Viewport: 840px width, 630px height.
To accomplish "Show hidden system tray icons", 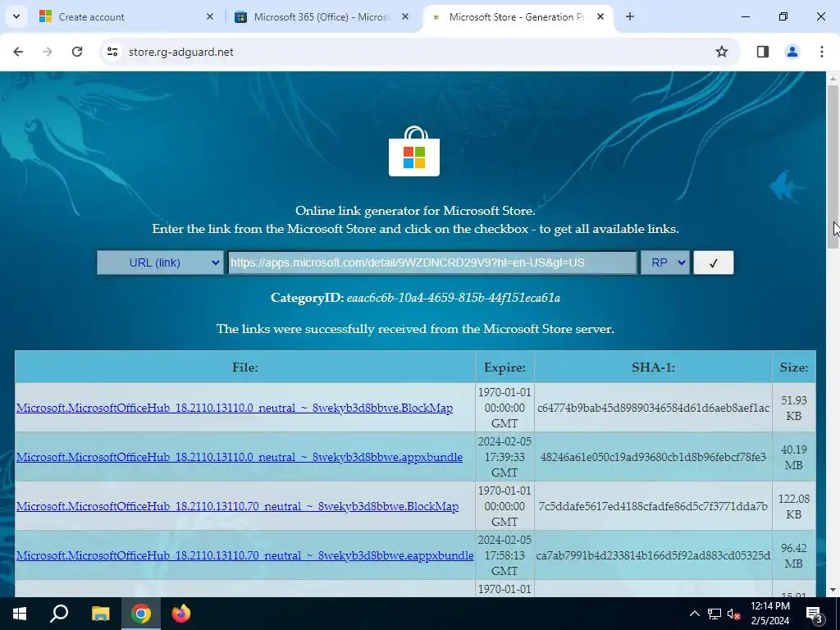I will [x=694, y=614].
